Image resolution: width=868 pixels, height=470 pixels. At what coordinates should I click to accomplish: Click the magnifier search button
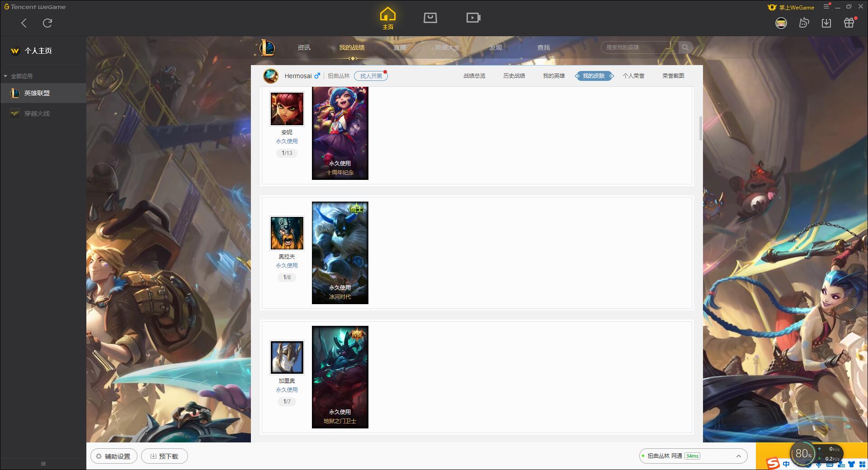pos(685,47)
